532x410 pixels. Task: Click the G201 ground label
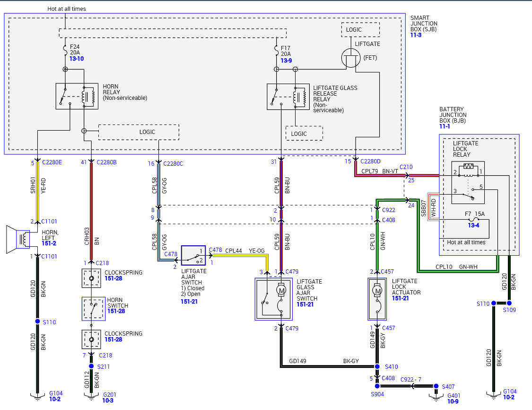point(110,395)
